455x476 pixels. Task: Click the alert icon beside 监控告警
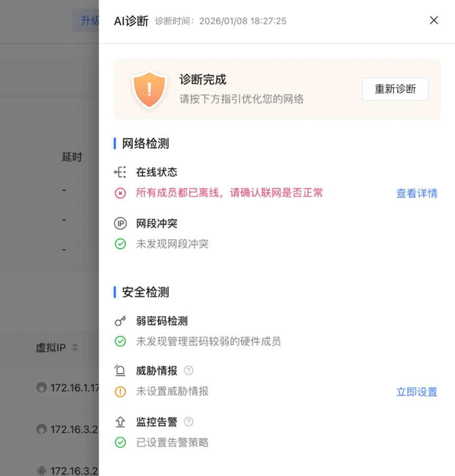[120, 421]
